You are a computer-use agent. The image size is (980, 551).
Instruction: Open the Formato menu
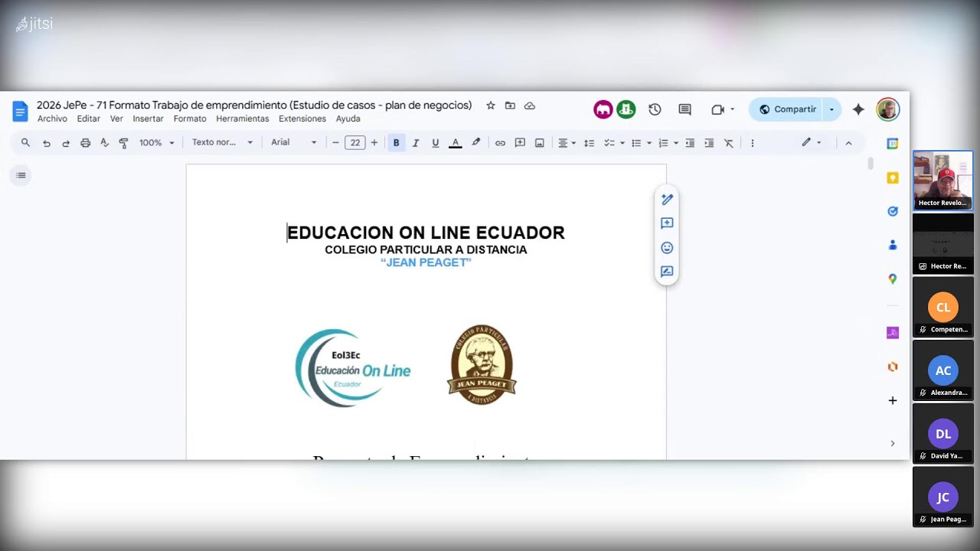[x=190, y=119]
